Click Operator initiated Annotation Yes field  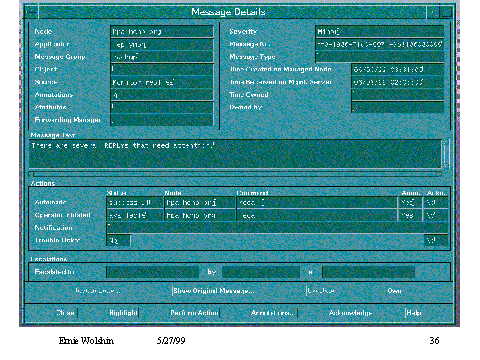click(410, 216)
